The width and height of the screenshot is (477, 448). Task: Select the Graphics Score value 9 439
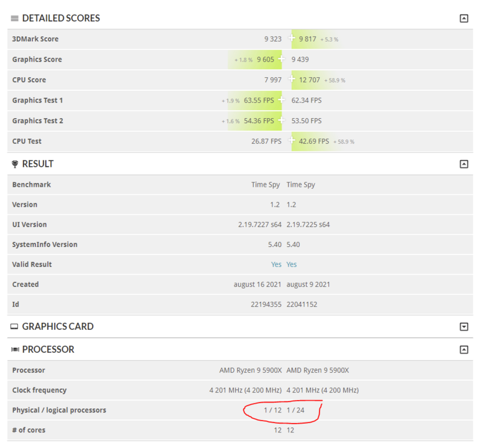300,59
